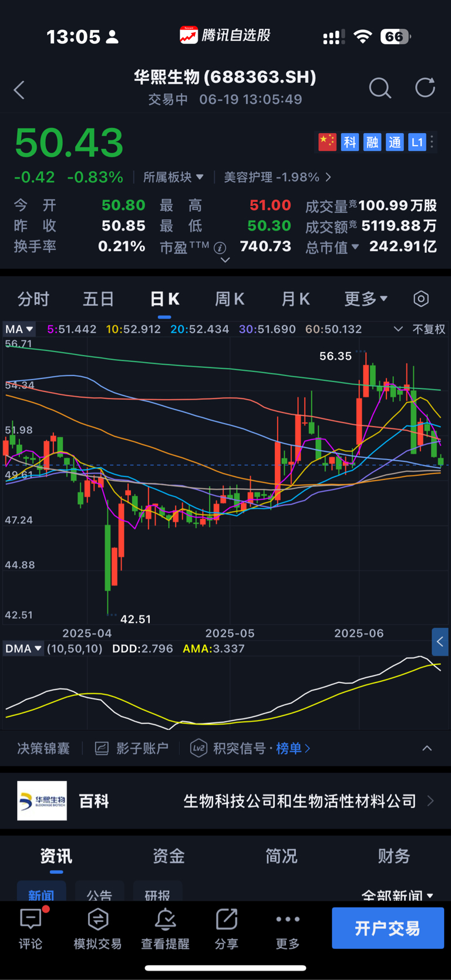Expand the quote details chevron

[x=225, y=260]
